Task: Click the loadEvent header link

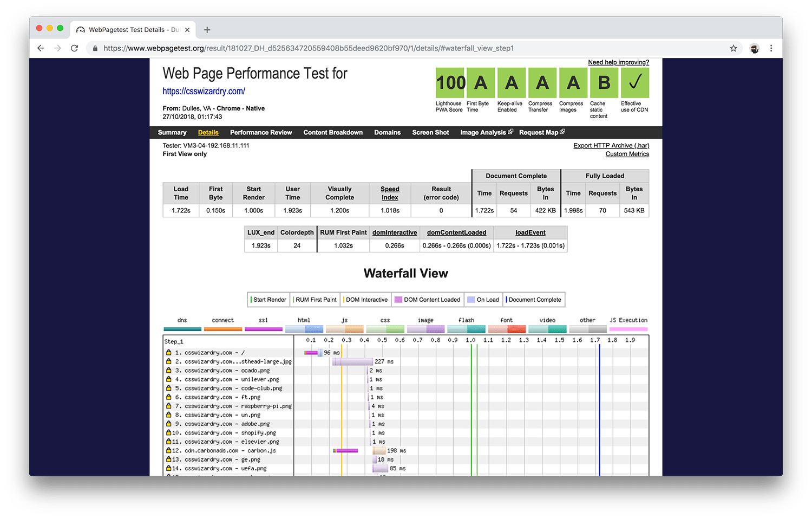Action: [x=531, y=232]
